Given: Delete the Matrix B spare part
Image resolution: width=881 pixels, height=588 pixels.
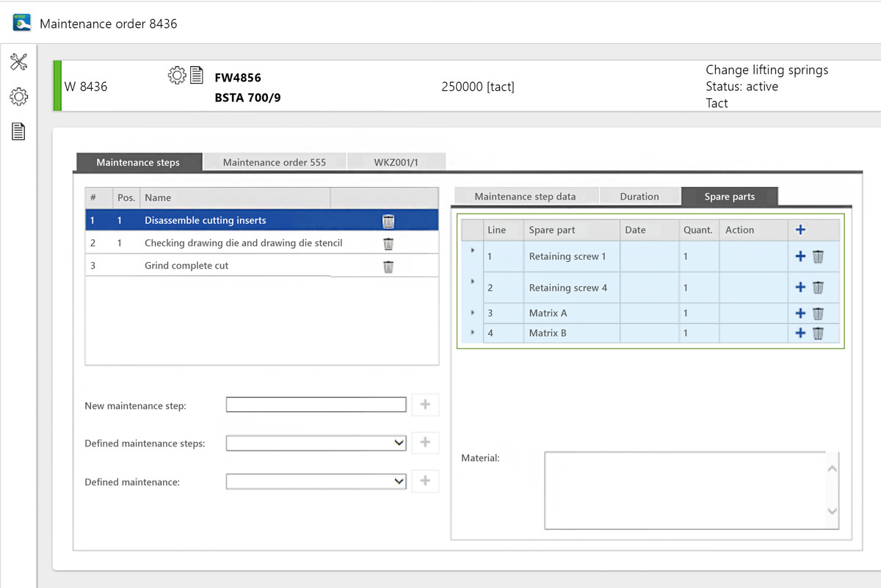Looking at the screenshot, I should (818, 333).
